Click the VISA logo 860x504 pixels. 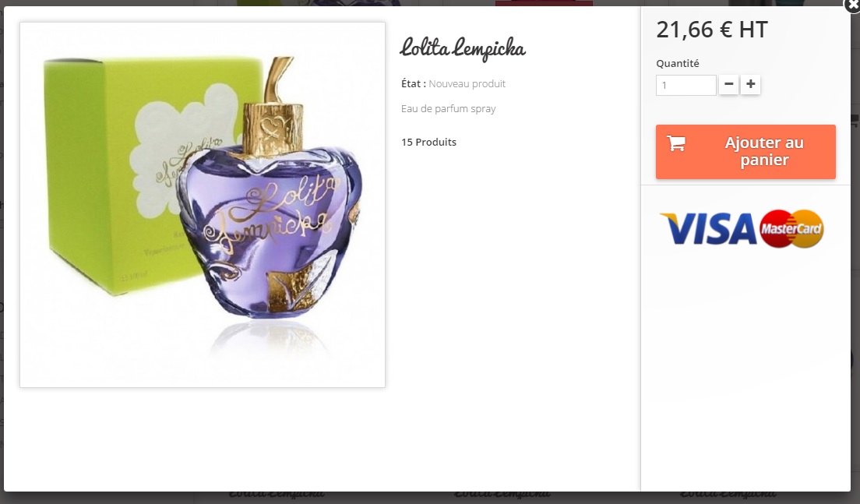[x=708, y=229]
